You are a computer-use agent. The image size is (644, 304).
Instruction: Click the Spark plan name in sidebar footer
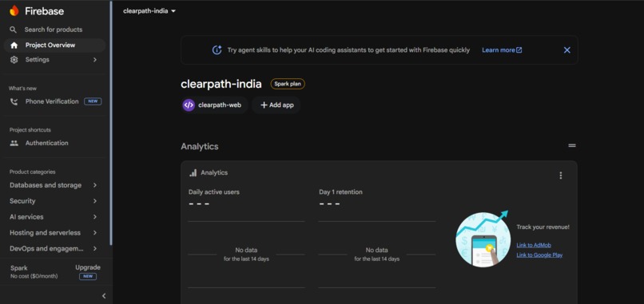point(19,268)
